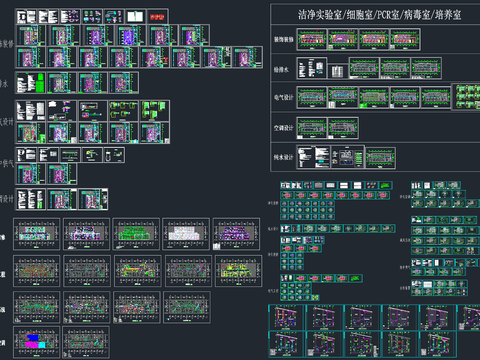Select the 空调设计 row label
The image size is (480, 360).
(x=284, y=128)
